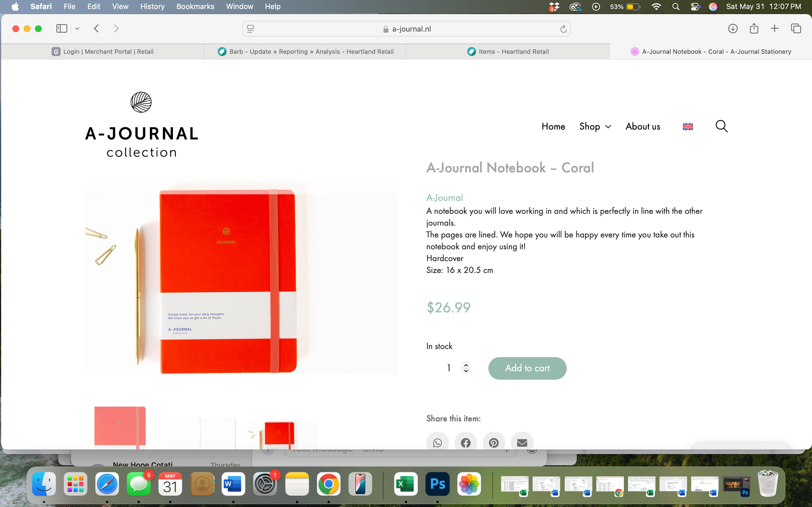Open the Bookmarks menu

(195, 6)
